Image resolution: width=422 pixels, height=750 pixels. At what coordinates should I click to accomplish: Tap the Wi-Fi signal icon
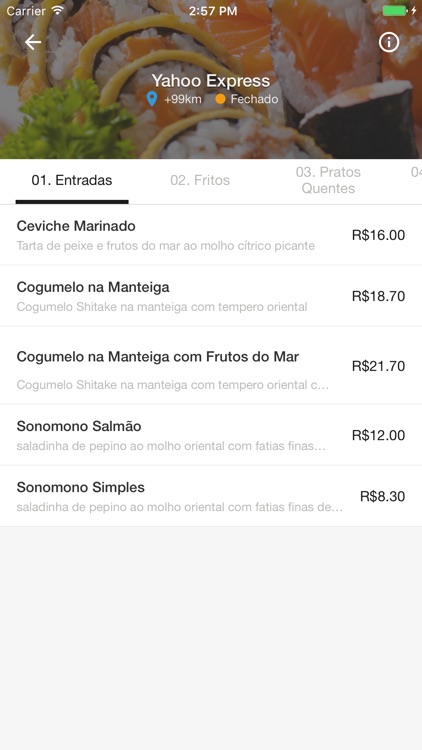[58, 10]
